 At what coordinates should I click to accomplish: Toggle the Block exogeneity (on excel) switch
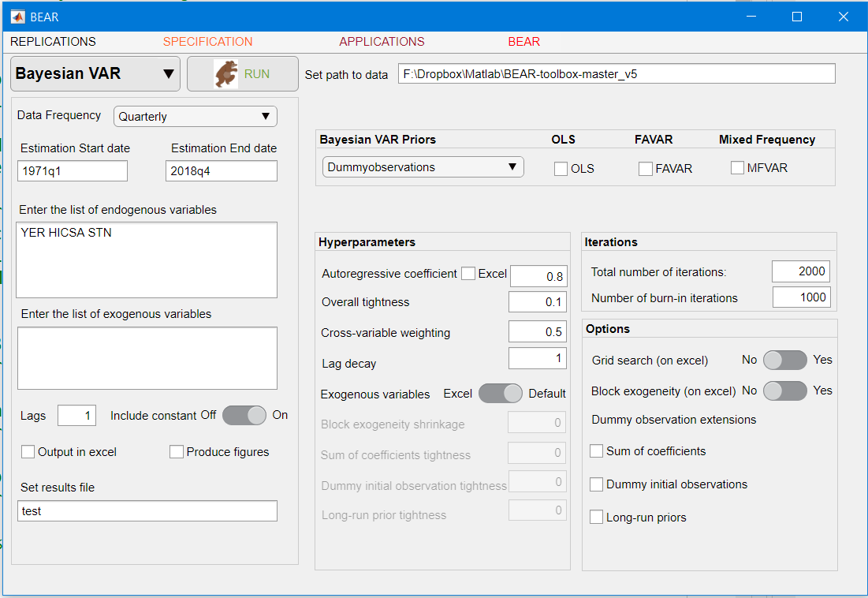coord(785,391)
